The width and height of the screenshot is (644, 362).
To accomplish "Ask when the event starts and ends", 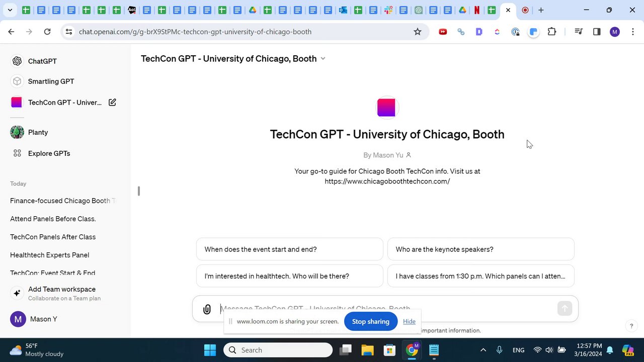I will [x=290, y=249].
